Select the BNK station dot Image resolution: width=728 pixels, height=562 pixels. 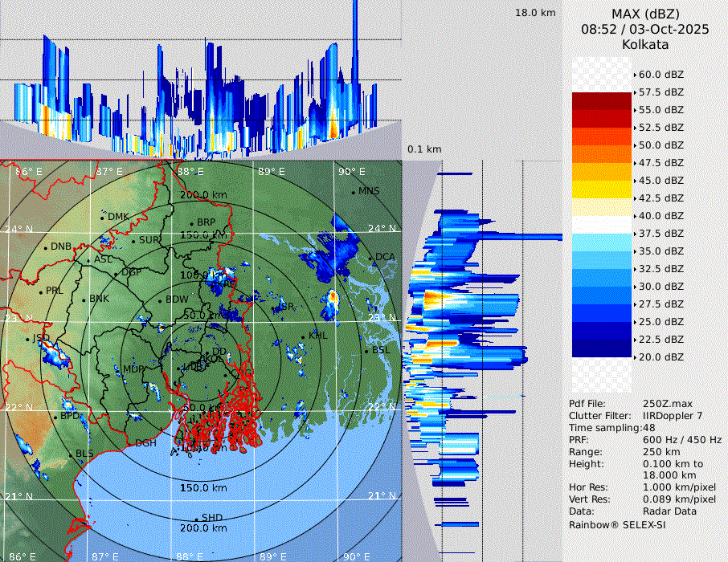[x=84, y=299]
